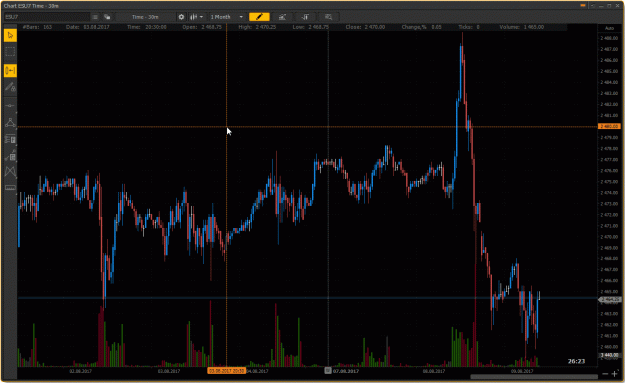Select the pointer cursor tool
Image resolution: width=625 pixels, height=383 pixels.
coord(10,35)
